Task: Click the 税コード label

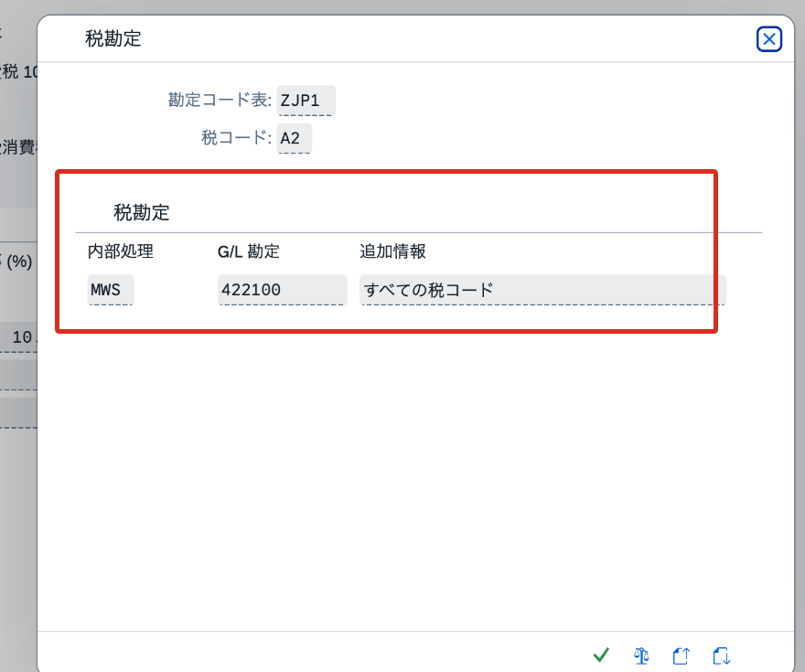Action: pos(236,137)
